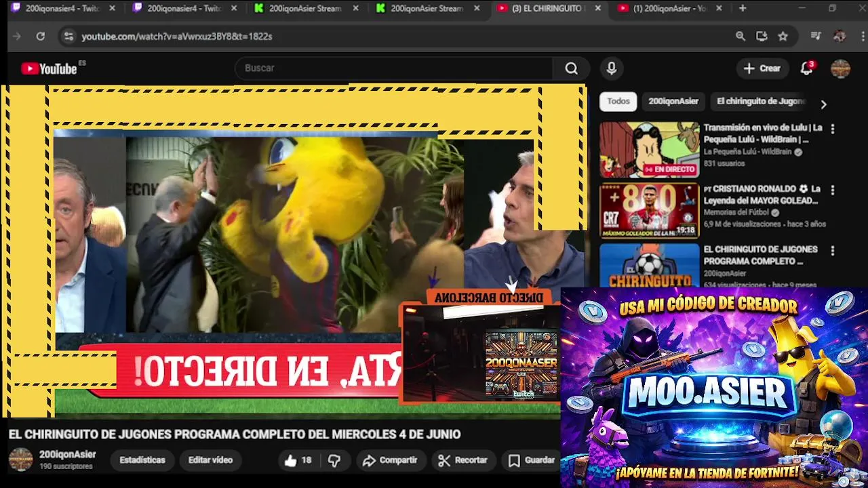Open options for La Pequeña Lulú video
868x488 pixels.
[x=833, y=129]
